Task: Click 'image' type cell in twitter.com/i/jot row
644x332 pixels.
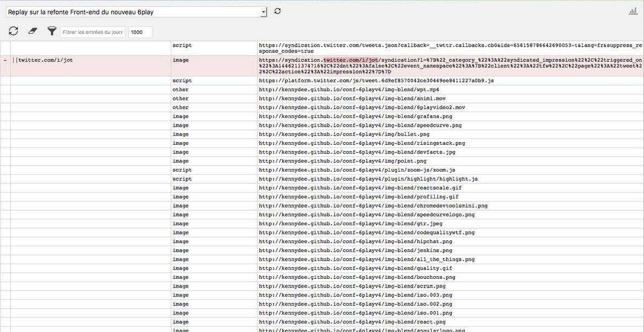Action: pos(214,65)
